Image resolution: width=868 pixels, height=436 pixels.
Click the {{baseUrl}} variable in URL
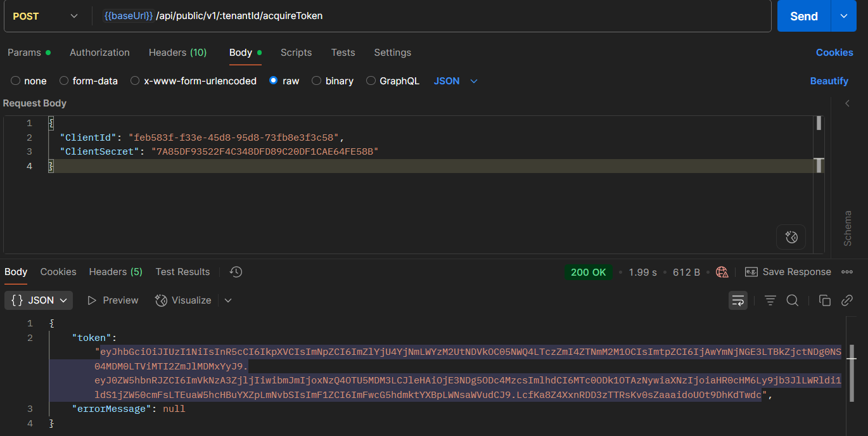pyautogui.click(x=128, y=16)
